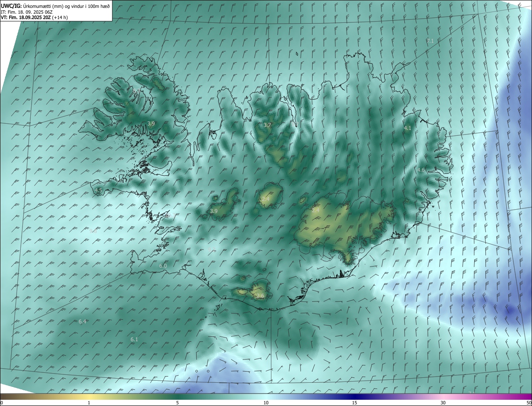Click the 3.9 value on Langjökull glacier
The height and width of the screenshot is (406, 532).
(214, 211)
